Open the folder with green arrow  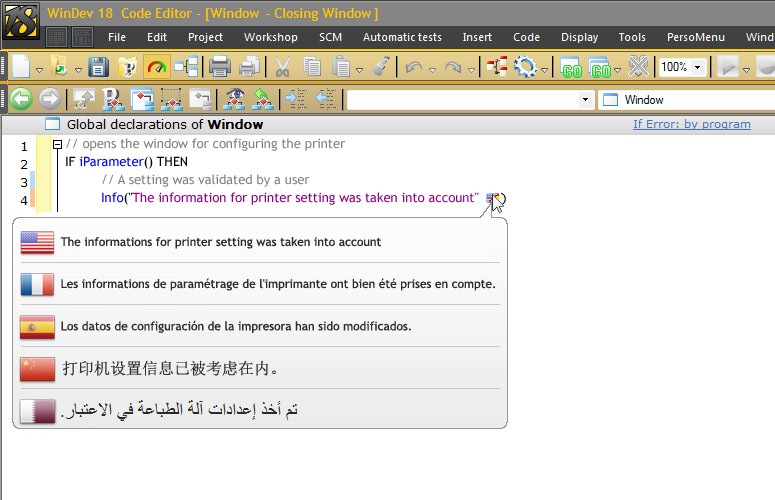(x=60, y=66)
